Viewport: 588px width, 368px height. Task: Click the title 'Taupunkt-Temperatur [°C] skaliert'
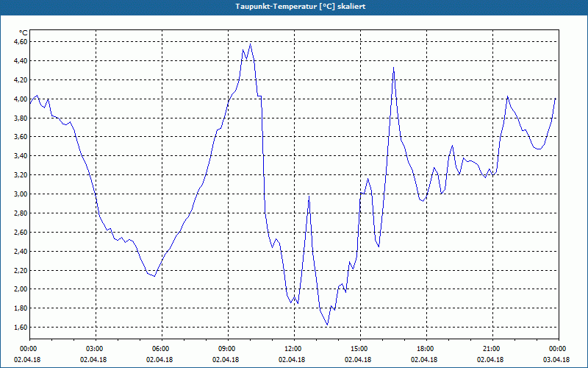pyautogui.click(x=301, y=7)
